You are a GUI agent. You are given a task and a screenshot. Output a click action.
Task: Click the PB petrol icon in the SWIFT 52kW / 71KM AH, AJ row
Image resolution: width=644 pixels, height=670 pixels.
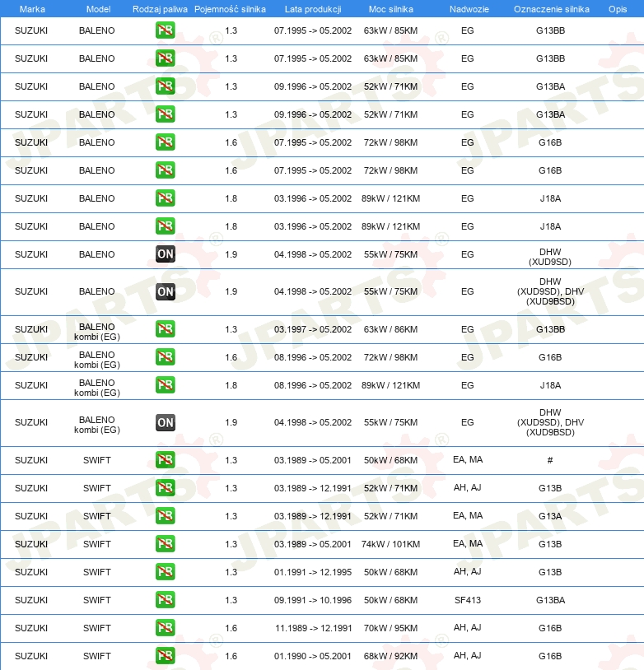165,488
